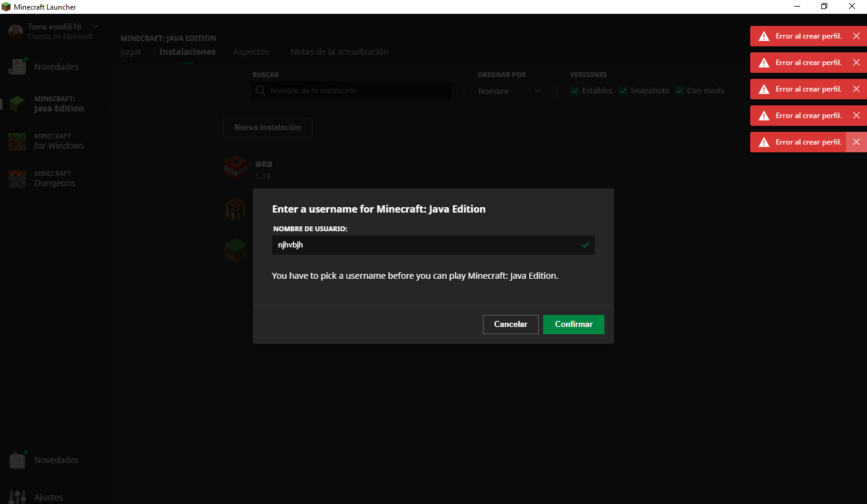Select the crafting table installation icon
867x504 pixels.
pos(235,210)
